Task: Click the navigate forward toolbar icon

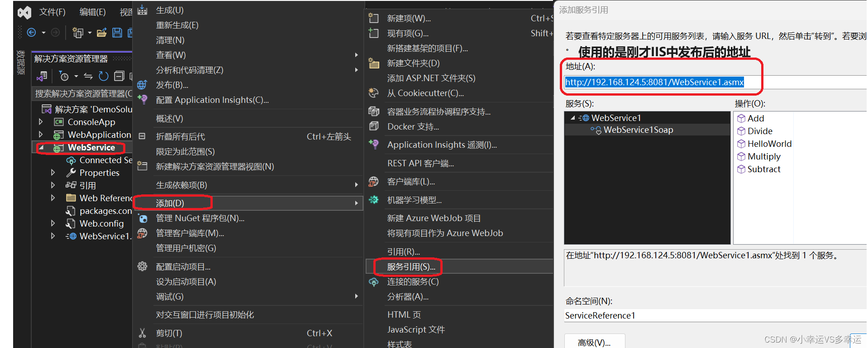Action: [x=55, y=32]
